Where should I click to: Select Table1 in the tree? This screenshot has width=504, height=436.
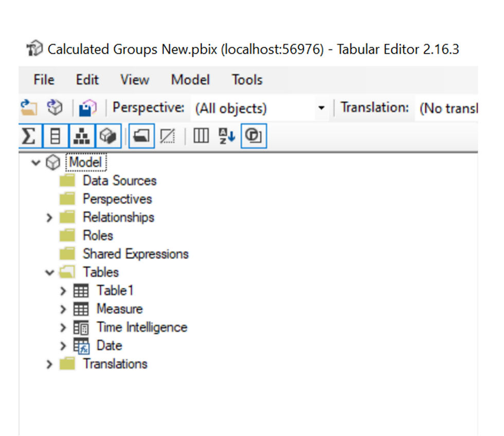tap(115, 290)
